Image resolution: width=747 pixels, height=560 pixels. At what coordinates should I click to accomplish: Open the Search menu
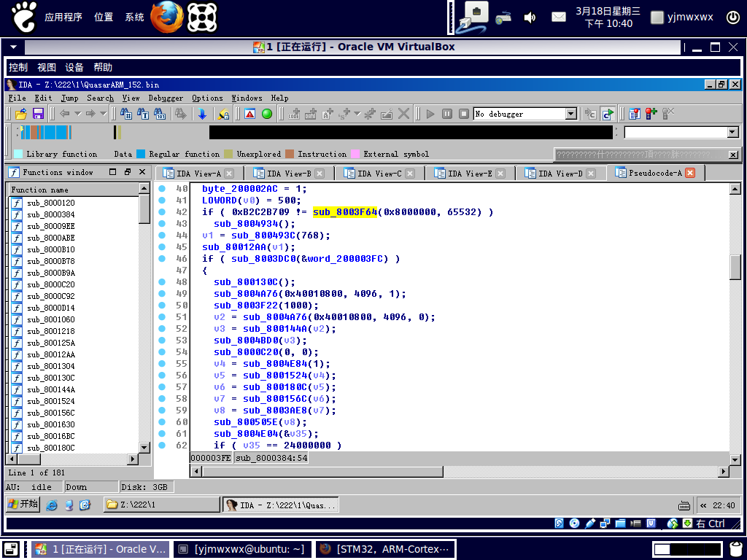tap(100, 98)
